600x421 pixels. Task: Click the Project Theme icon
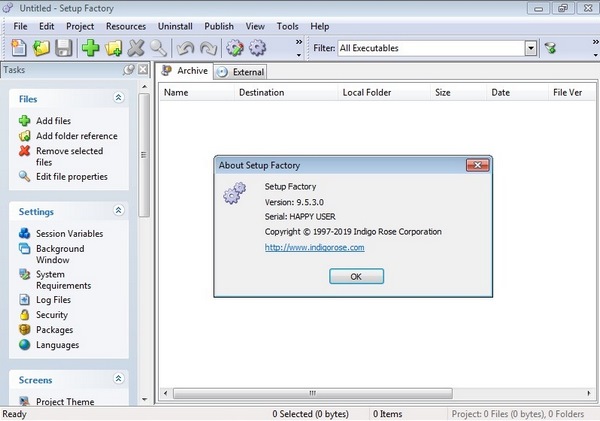pyautogui.click(x=24, y=401)
